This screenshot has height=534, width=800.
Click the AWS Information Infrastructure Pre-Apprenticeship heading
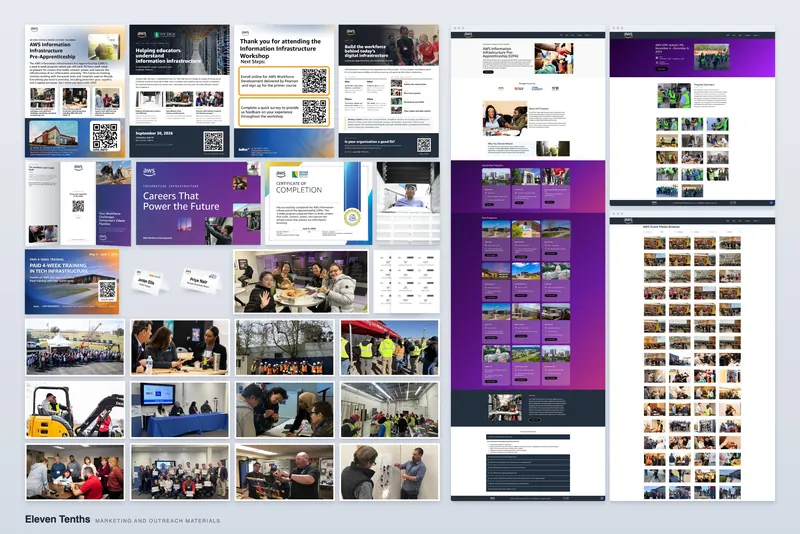click(x=53, y=50)
